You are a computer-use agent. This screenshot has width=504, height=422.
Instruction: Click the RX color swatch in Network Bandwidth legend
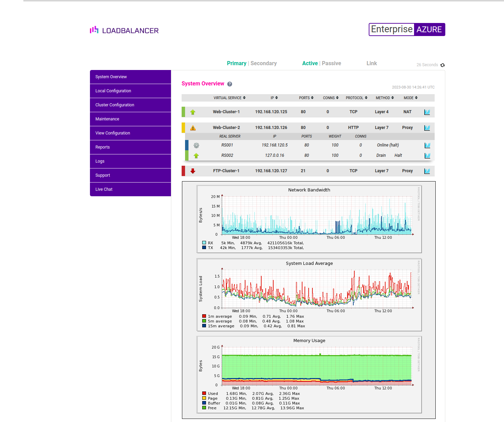(x=204, y=243)
